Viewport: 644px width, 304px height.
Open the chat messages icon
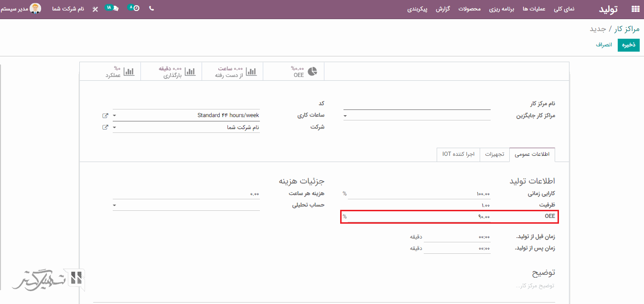pyautogui.click(x=115, y=9)
